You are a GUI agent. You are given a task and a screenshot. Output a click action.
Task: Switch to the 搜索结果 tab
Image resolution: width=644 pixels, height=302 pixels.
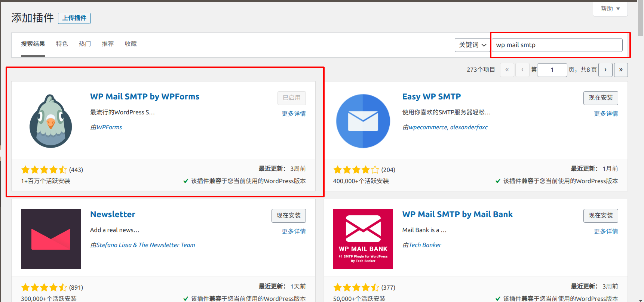pyautogui.click(x=33, y=44)
